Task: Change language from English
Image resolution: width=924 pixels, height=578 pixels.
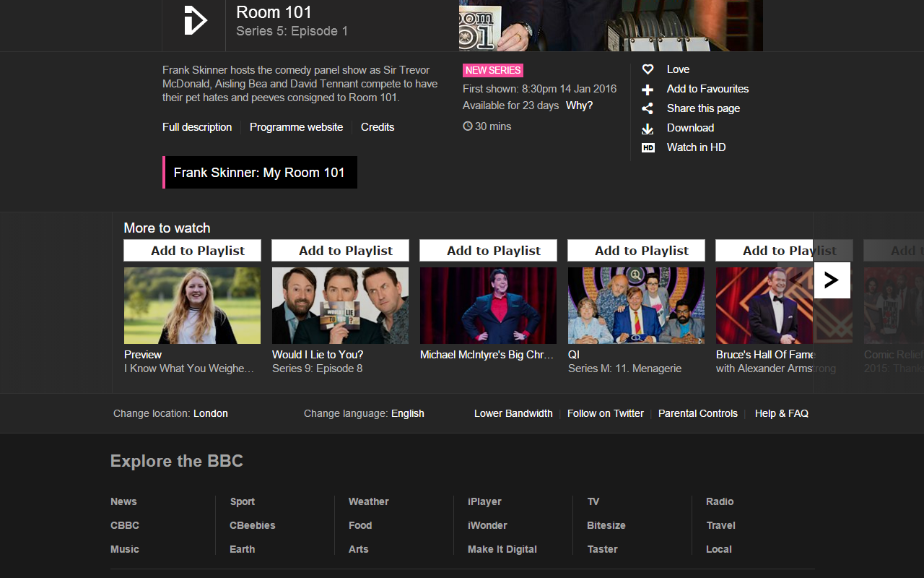Action: [408, 413]
